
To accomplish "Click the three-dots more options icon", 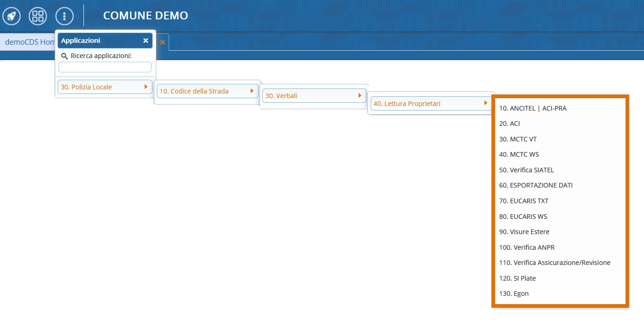I will pos(65,16).
